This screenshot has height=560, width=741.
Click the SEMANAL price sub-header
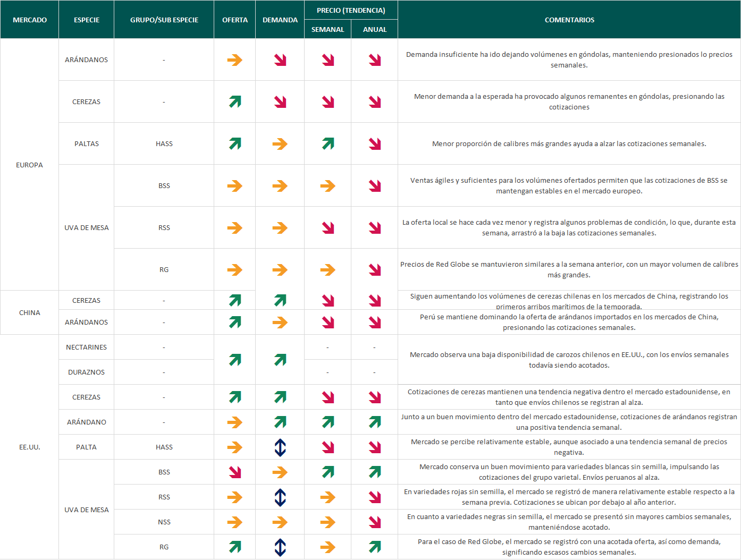coord(327,29)
